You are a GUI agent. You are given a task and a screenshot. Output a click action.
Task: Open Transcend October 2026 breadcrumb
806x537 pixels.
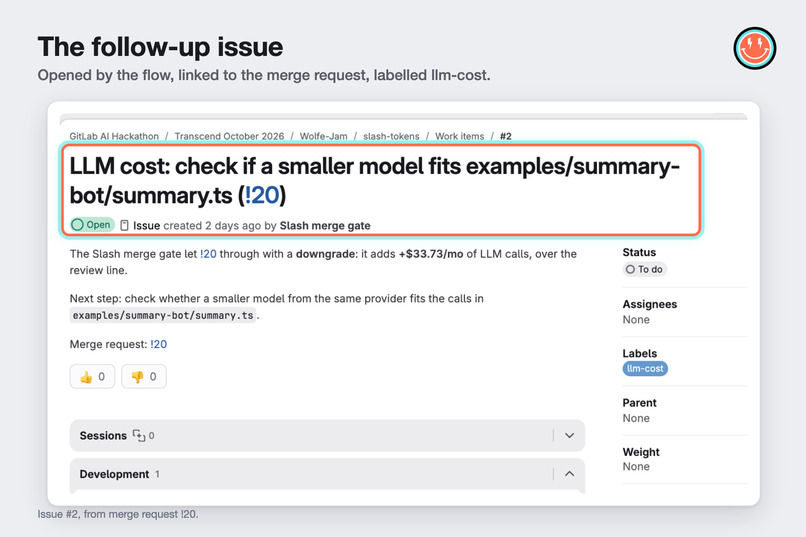click(229, 136)
